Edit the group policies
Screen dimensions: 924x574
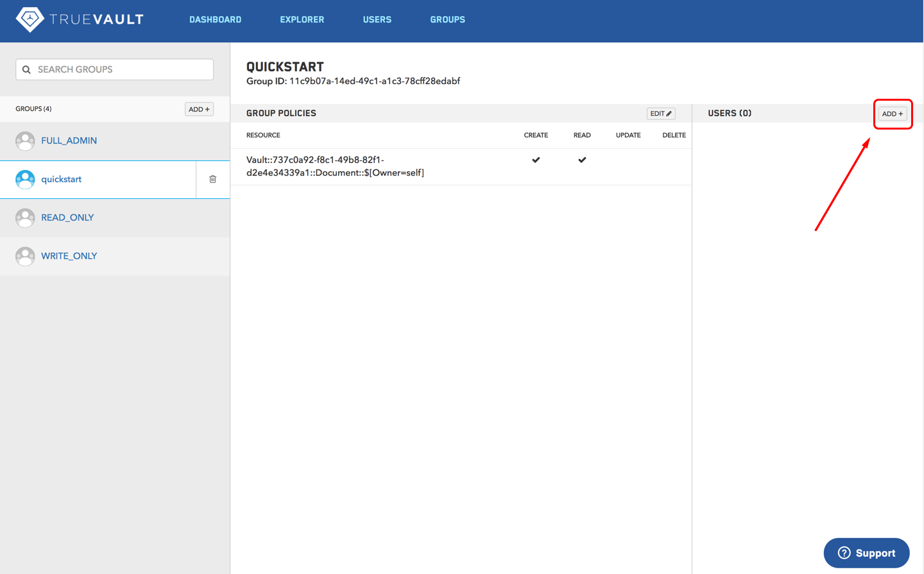pyautogui.click(x=661, y=114)
